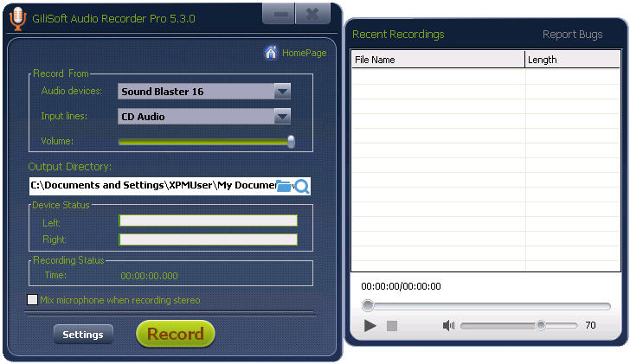Click the GiliSoft Audio Recorder Pro title
This screenshot has width=630, height=364.
point(113,18)
